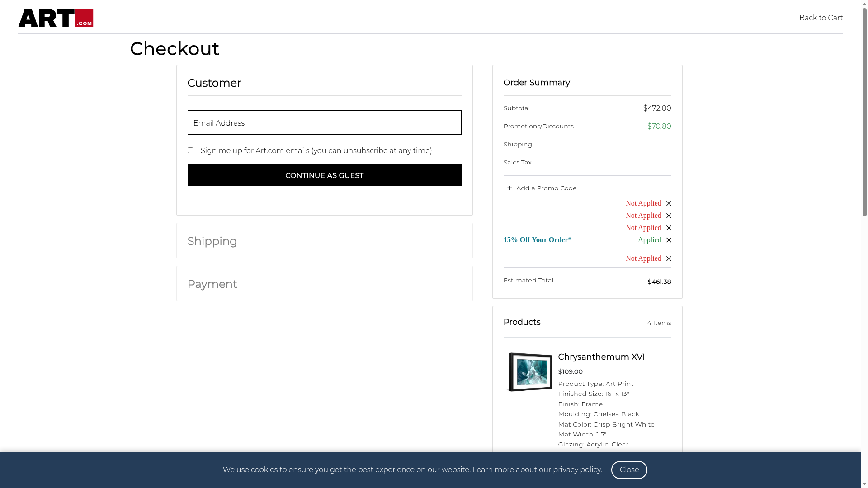Viewport: 868px width, 488px height.
Task: Remove the third Not Applied promo code
Action: (669, 228)
